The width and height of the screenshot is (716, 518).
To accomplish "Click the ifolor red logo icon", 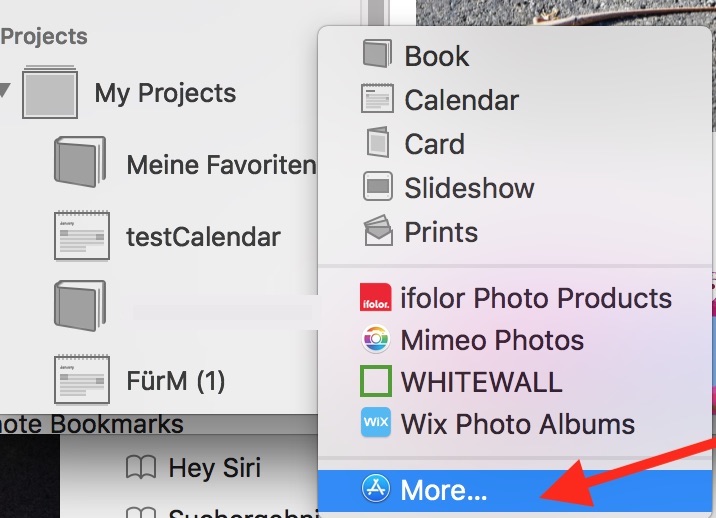I will coord(376,298).
